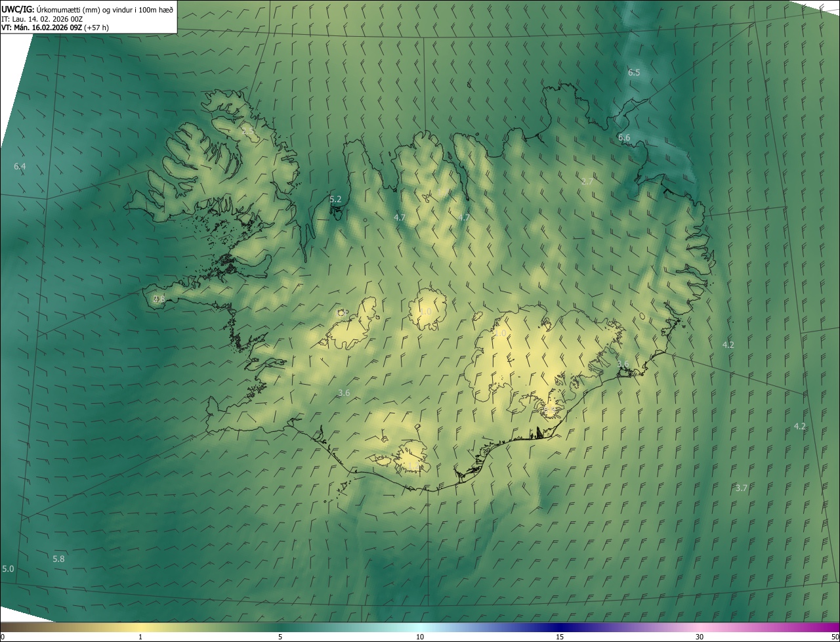This screenshot has width=840, height=642.
Task: Click the precipitable water color scale bar
Action: tap(420, 627)
